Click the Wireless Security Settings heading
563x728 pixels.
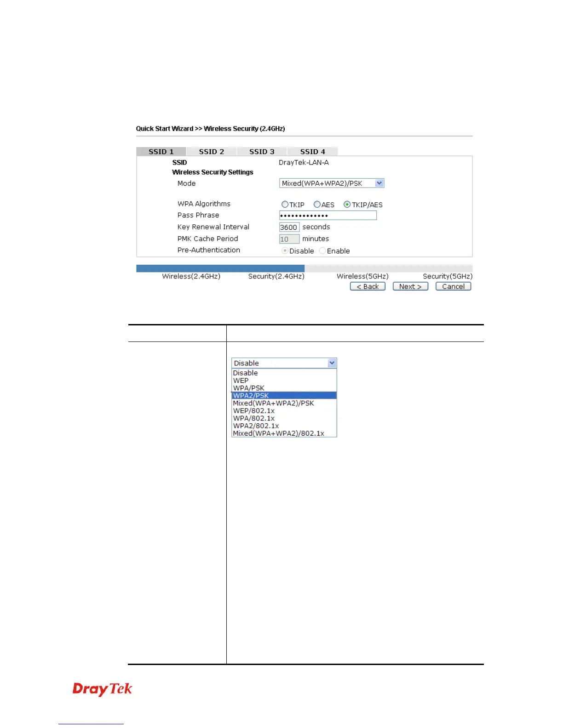pos(213,172)
